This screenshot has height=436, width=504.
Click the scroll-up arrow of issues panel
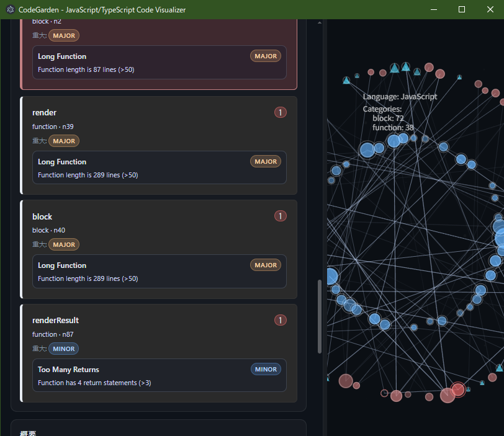pyautogui.click(x=320, y=23)
